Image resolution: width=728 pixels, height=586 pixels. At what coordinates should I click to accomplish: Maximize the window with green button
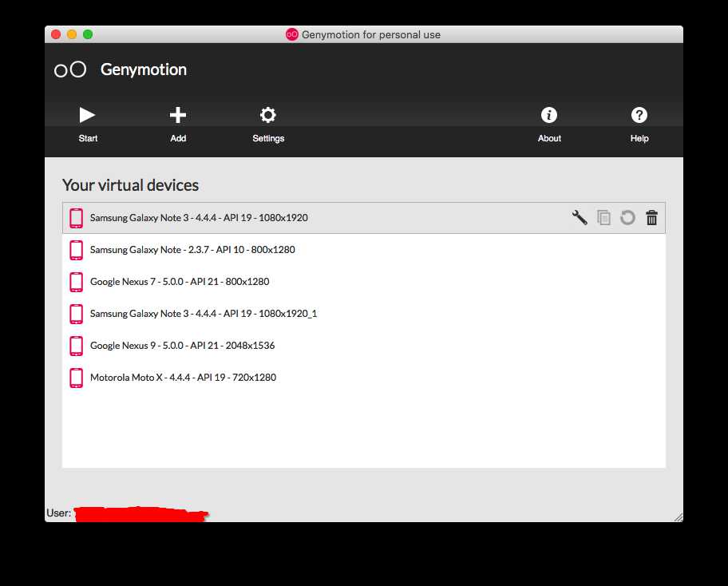[87, 34]
